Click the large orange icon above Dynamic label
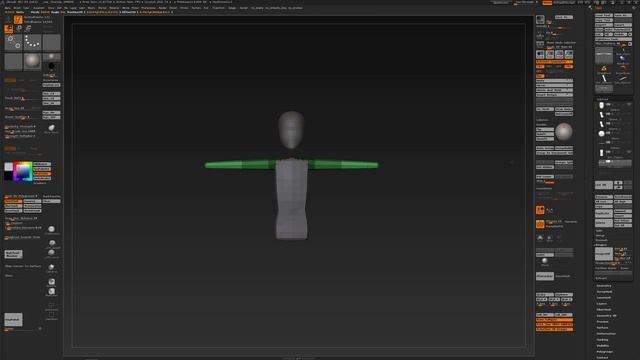 [540, 210]
